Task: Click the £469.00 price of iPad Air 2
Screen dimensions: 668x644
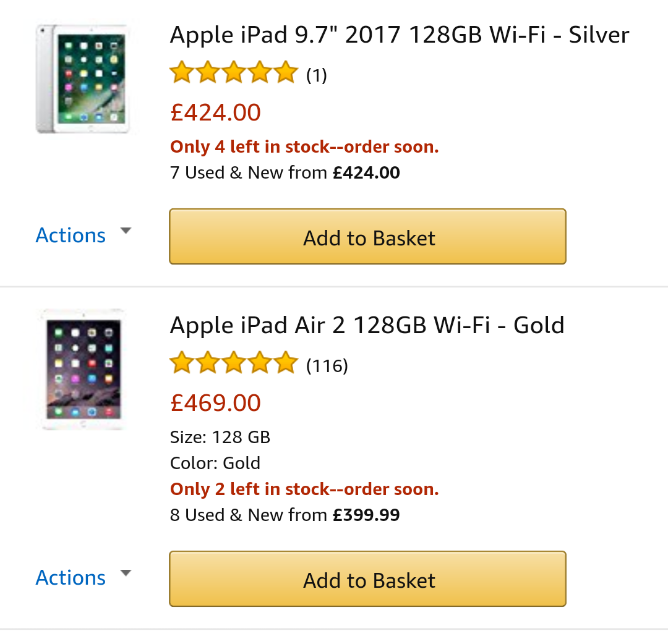Action: (215, 403)
